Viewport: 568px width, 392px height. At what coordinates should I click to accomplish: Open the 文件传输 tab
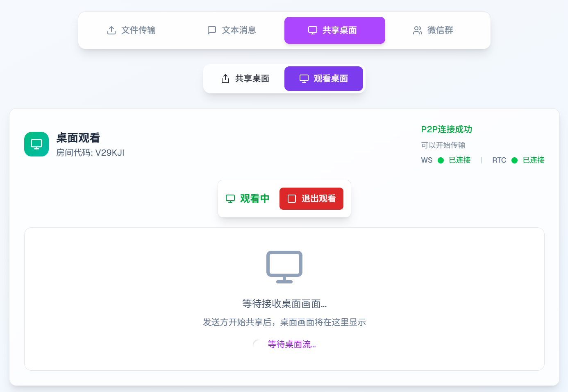pyautogui.click(x=131, y=30)
